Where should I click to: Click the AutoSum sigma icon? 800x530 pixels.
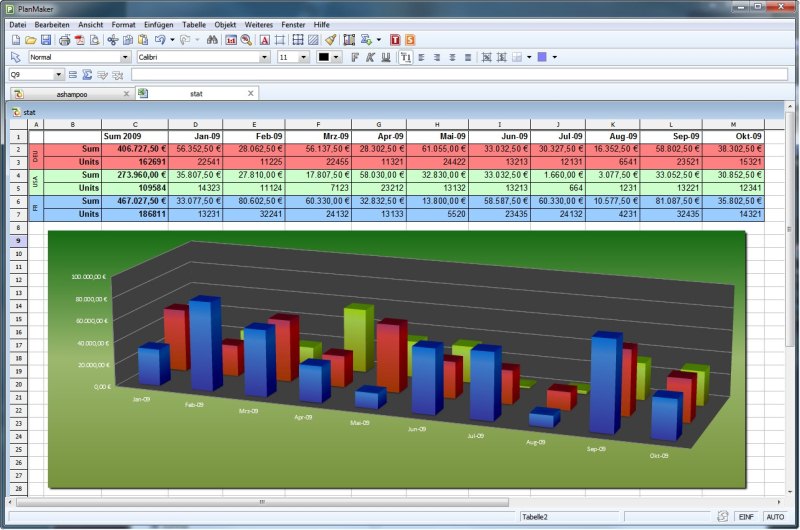[x=88, y=75]
